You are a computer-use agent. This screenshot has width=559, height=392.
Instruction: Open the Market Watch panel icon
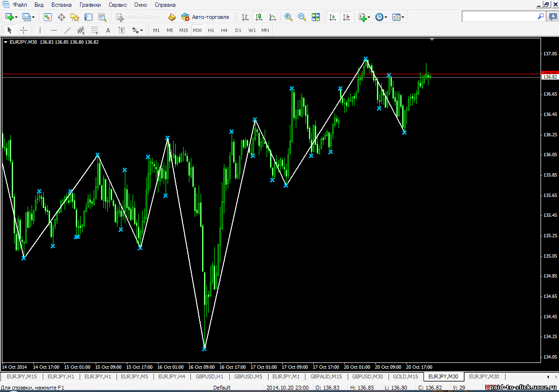point(48,17)
